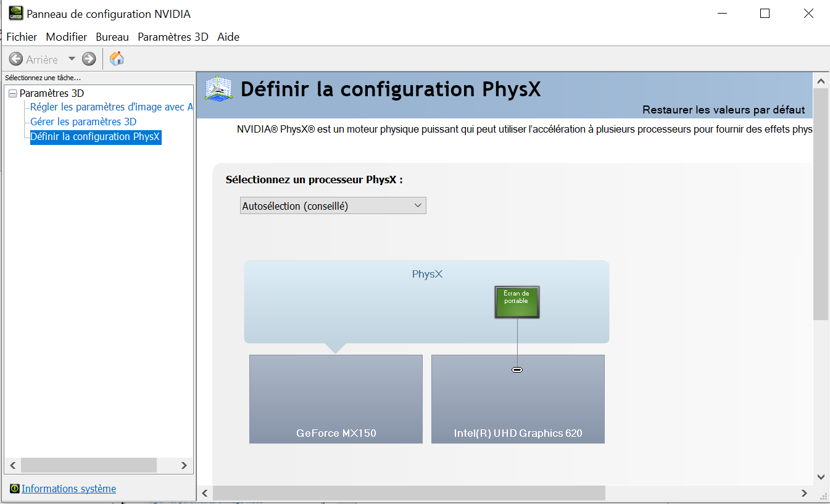This screenshot has width=830, height=504.
Task: Open Informations système link
Action: pos(68,489)
